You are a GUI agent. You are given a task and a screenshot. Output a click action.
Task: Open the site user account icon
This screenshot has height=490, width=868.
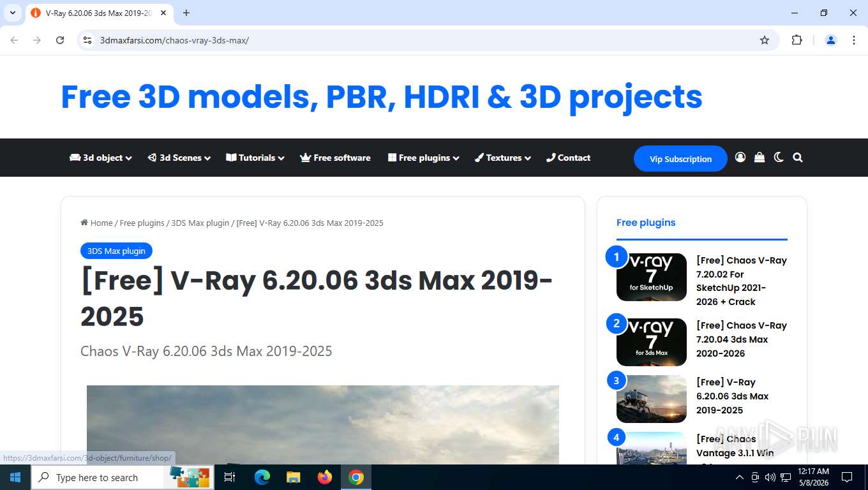point(740,157)
